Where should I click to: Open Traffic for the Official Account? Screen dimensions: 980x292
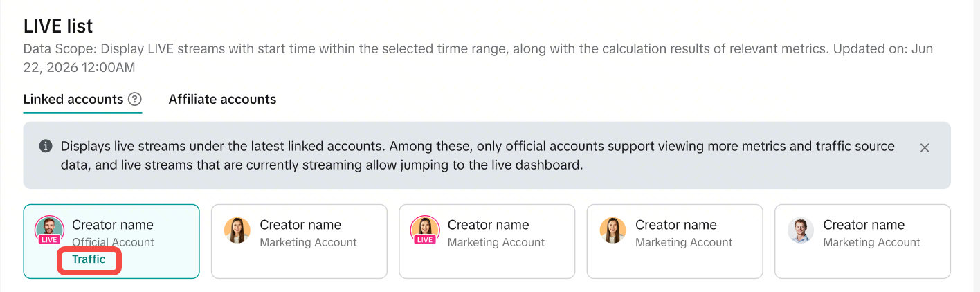pyautogui.click(x=89, y=259)
